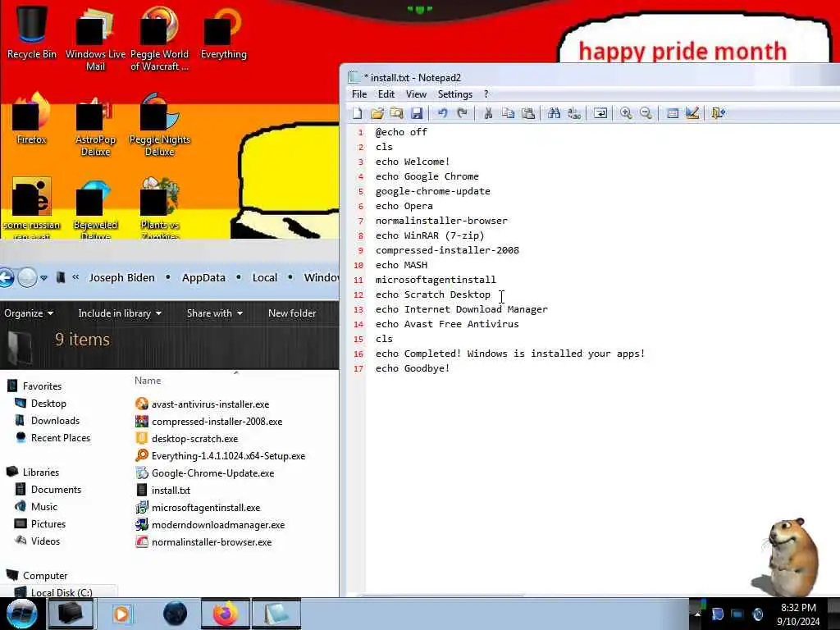Click the Forward arrow in Explorer window
The width and height of the screenshot is (840, 630).
pyautogui.click(x=27, y=277)
